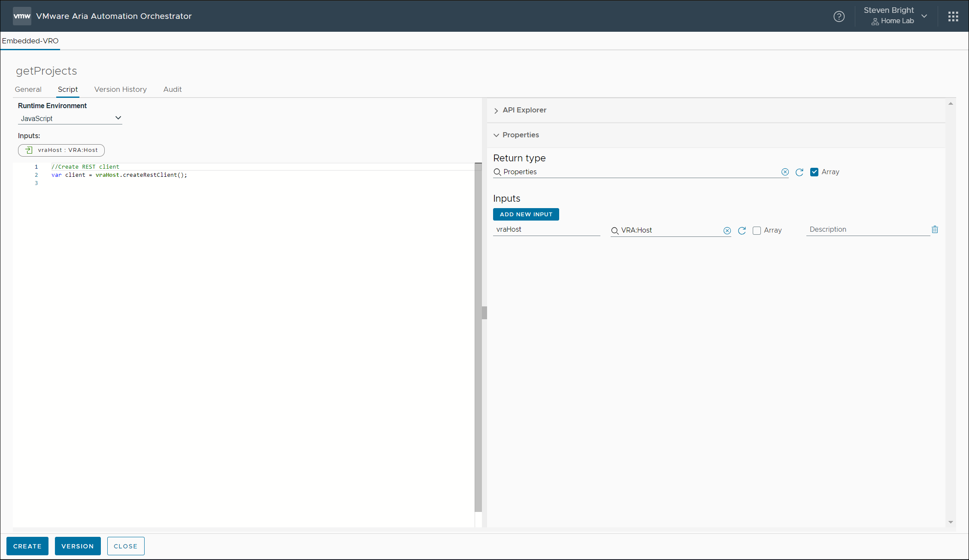The height and width of the screenshot is (560, 969).
Task: Open the General tab
Action: tap(28, 89)
